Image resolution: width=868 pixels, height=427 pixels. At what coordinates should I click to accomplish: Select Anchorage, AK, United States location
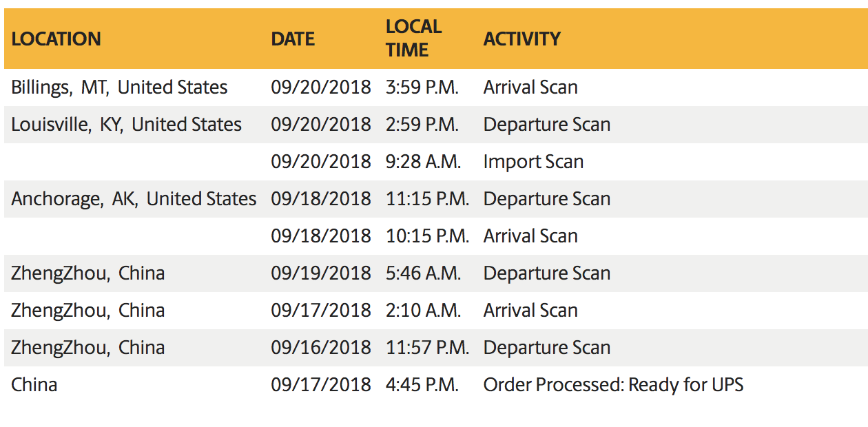pyautogui.click(x=134, y=199)
